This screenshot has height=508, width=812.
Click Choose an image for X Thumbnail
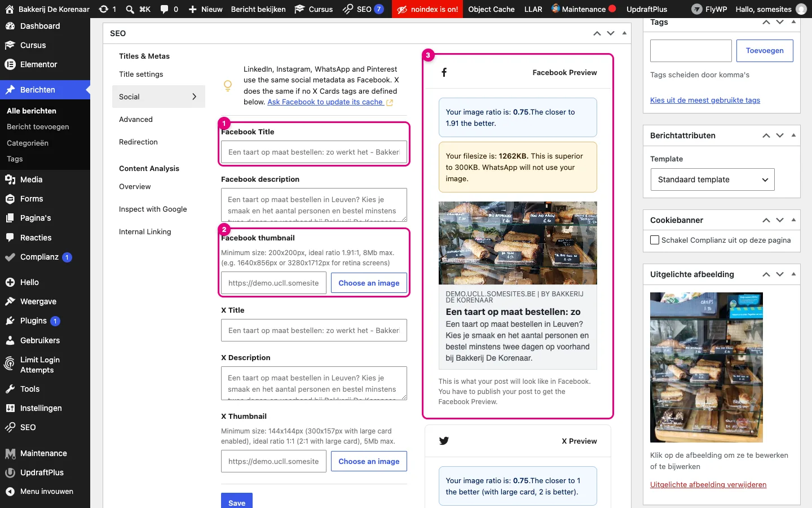[369, 461]
